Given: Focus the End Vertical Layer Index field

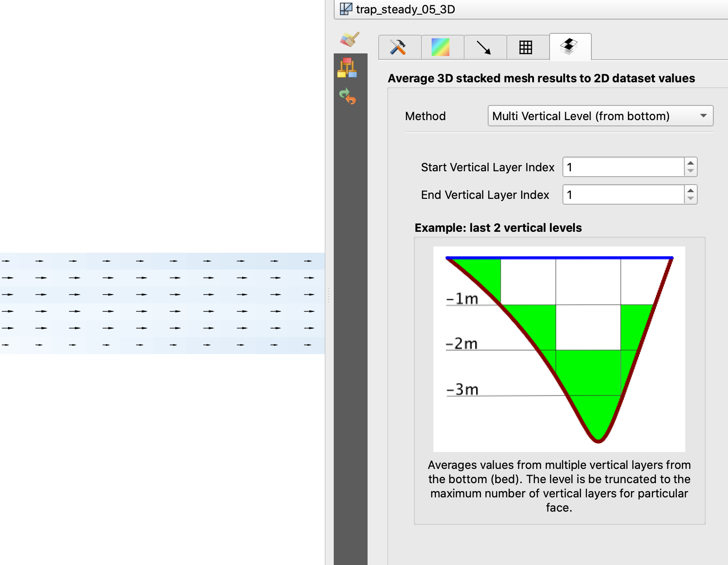Looking at the screenshot, I should 623,195.
